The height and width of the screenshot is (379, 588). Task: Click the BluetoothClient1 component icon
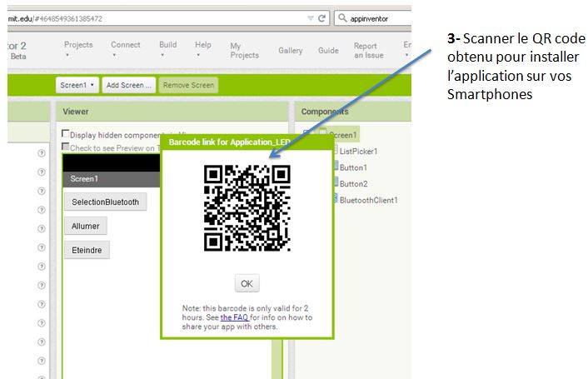pos(334,199)
